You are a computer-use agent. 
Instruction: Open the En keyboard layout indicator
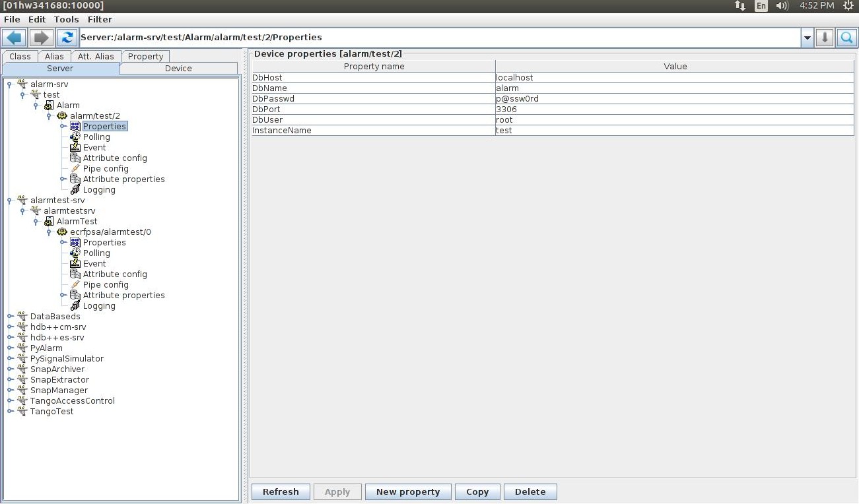coord(761,6)
